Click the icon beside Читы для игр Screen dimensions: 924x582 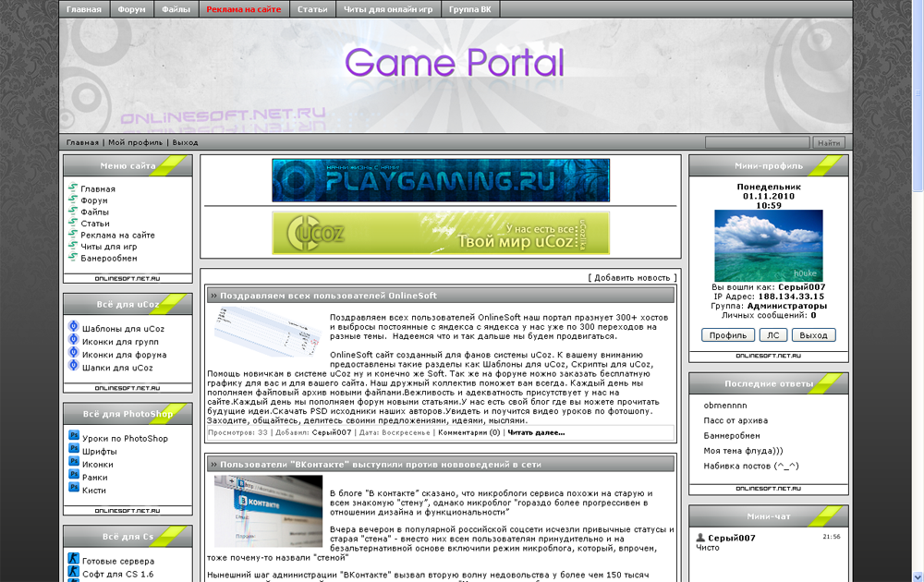(72, 246)
